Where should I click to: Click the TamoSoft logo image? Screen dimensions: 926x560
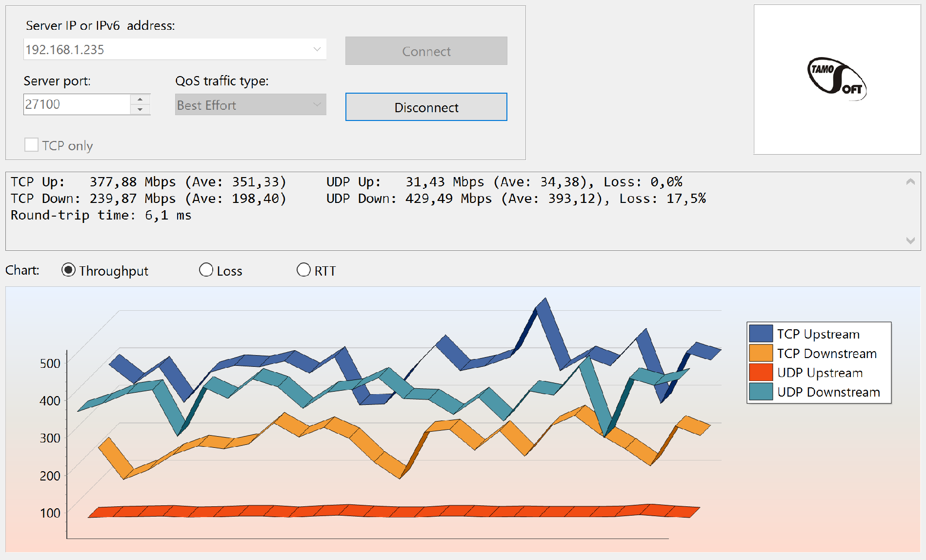(x=837, y=80)
